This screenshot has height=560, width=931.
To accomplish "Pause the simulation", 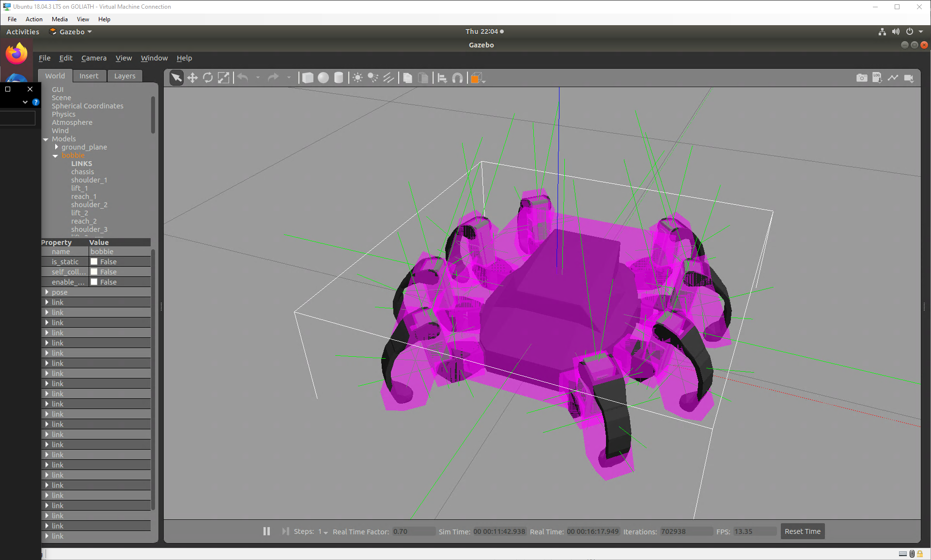I will [x=266, y=531].
